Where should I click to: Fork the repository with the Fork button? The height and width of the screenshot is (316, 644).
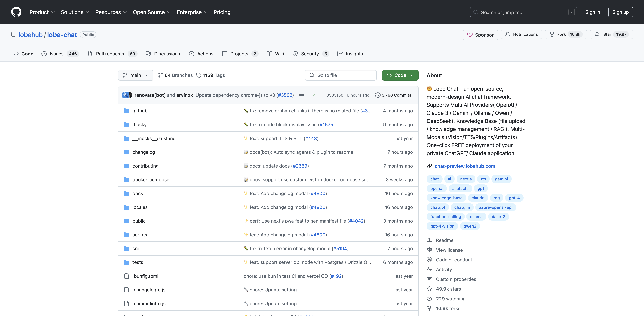pyautogui.click(x=566, y=34)
